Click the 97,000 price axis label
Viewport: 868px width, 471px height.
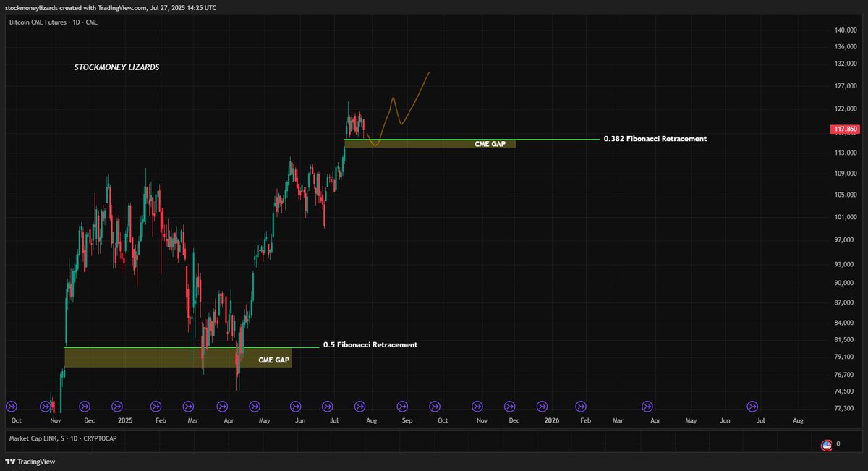(843, 239)
